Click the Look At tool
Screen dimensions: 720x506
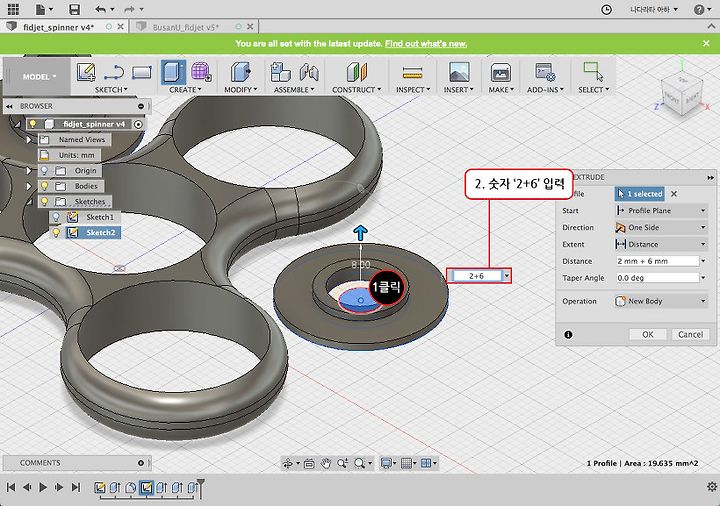[309, 463]
